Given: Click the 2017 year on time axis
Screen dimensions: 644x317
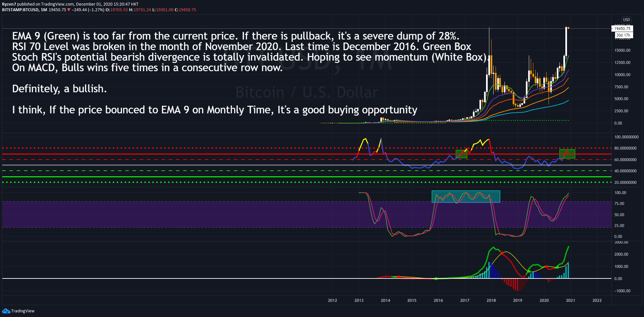Looking at the screenshot, I should (465, 301).
